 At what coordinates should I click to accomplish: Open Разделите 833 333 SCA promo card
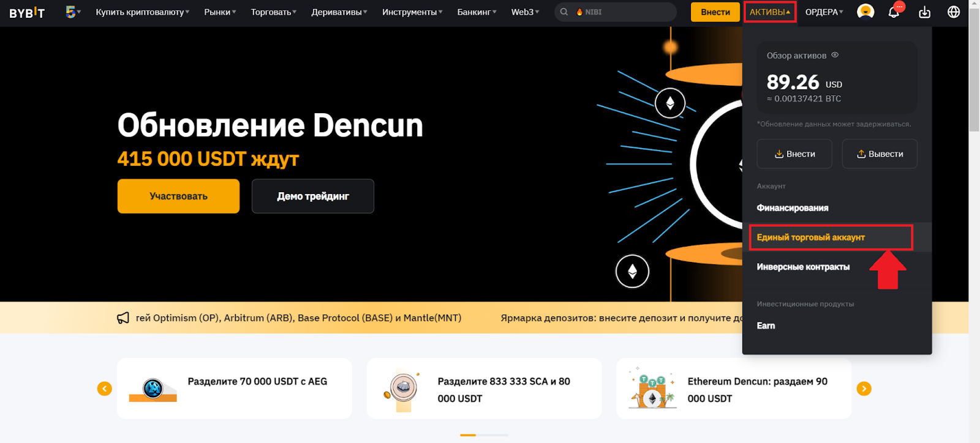[x=484, y=389]
